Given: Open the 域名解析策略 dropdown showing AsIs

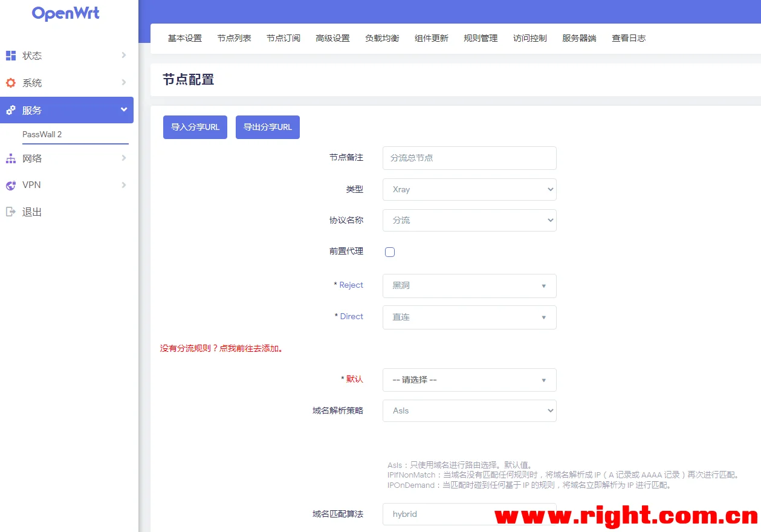Looking at the screenshot, I should [469, 410].
